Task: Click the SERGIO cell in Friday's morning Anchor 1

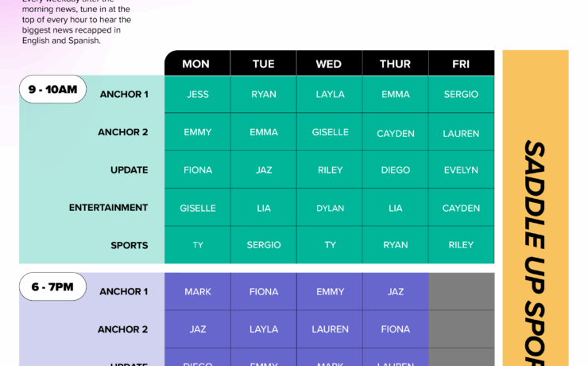Action: click(461, 94)
